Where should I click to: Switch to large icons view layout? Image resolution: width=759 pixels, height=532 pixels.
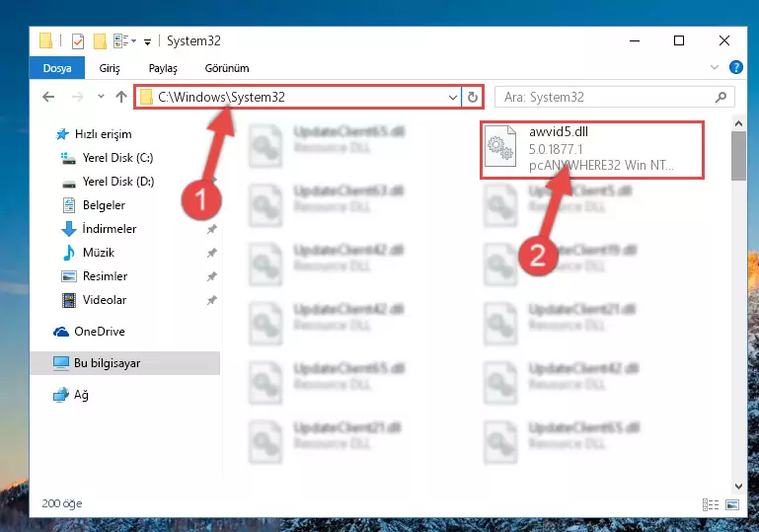pos(732,505)
